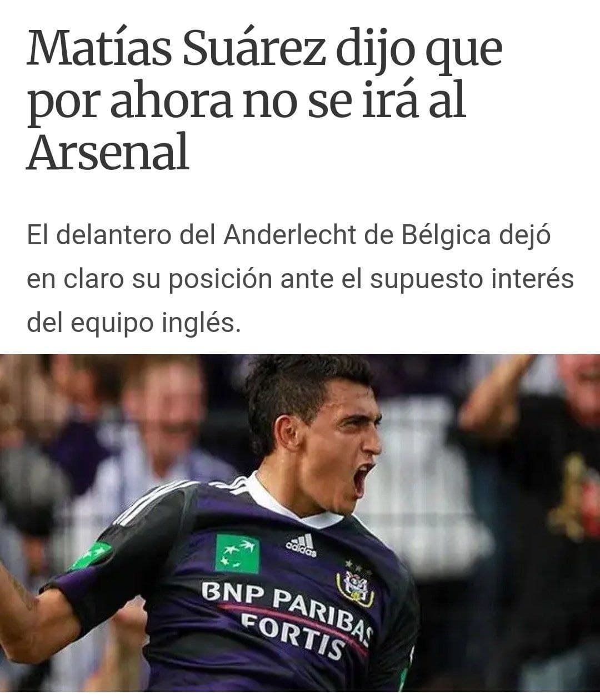Click the Anderlecht club crest on shirt
The height and width of the screenshot is (700, 600).
[356, 584]
